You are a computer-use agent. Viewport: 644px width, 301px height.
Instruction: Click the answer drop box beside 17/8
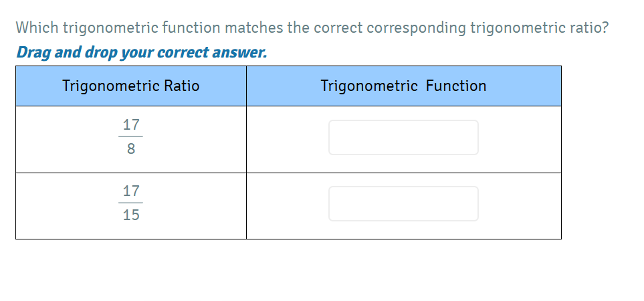pos(403,138)
